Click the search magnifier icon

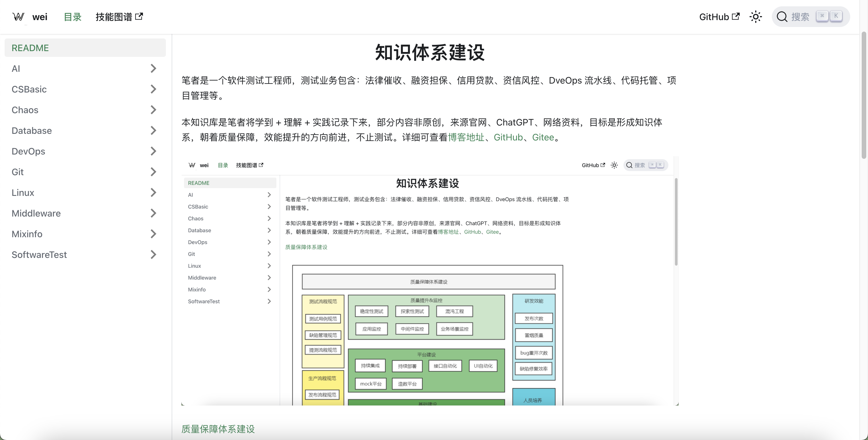coord(782,17)
